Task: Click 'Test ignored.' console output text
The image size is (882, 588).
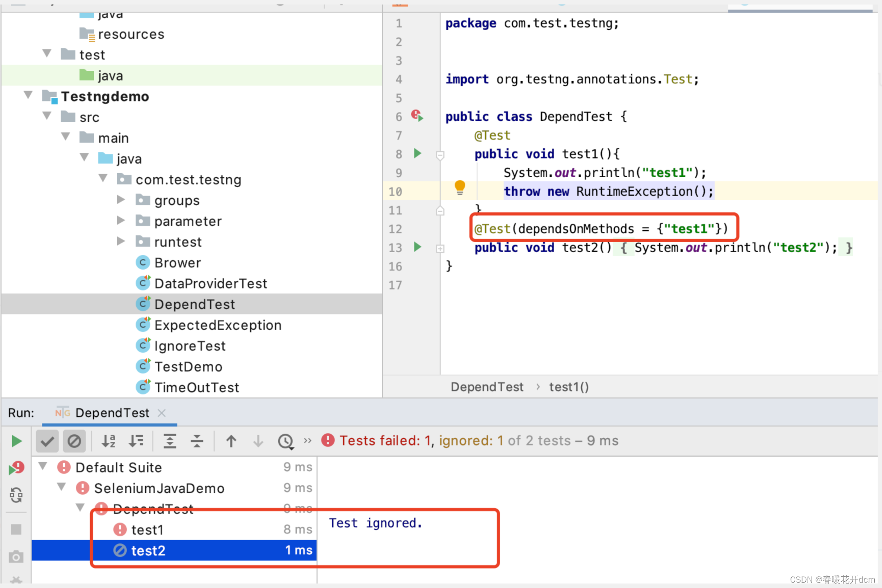Action: pos(376,523)
